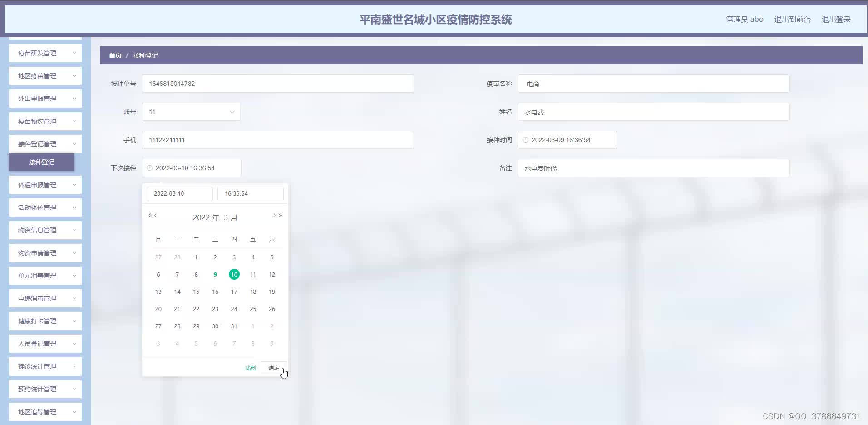Click clock icon in 下次接种 field
Viewport: 868px width, 425px height.
149,168
